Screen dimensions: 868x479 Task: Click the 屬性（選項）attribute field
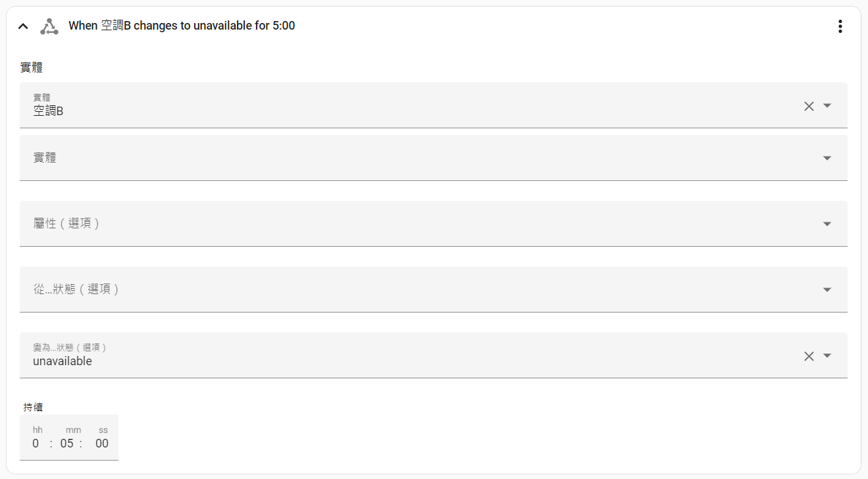point(395,224)
